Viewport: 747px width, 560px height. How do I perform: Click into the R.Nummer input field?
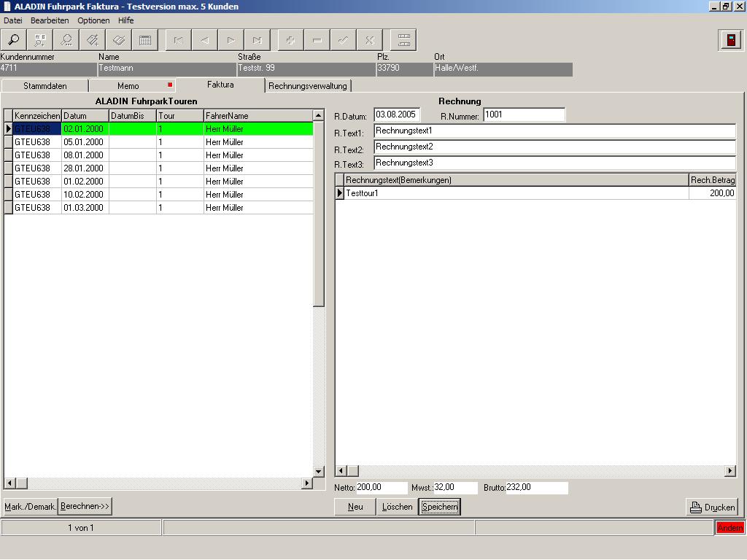pos(524,114)
